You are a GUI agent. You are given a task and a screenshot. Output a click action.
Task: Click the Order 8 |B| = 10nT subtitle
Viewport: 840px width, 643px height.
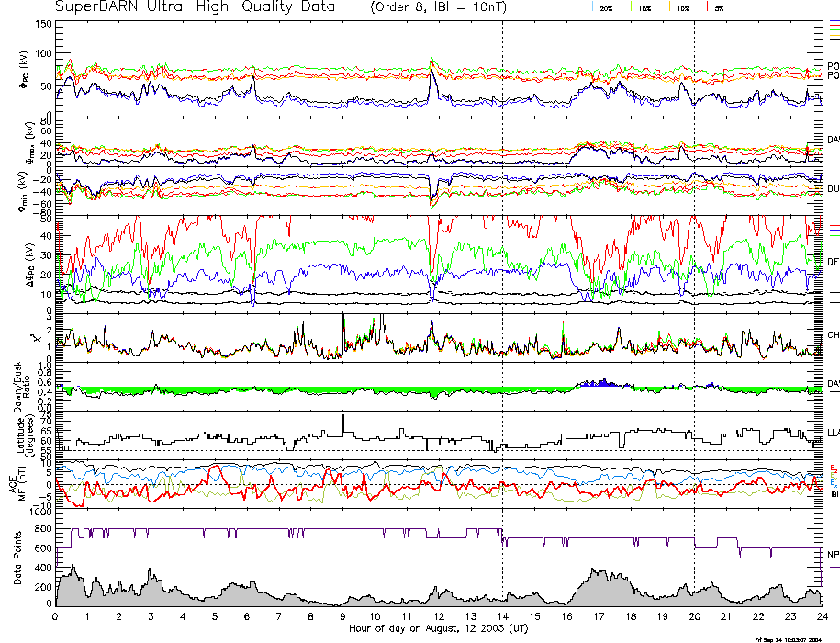coord(449,7)
